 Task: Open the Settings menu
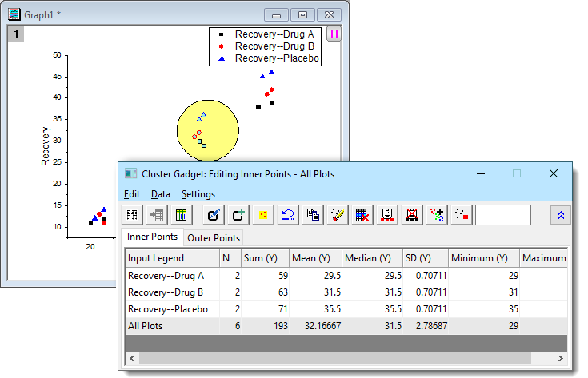(198, 194)
